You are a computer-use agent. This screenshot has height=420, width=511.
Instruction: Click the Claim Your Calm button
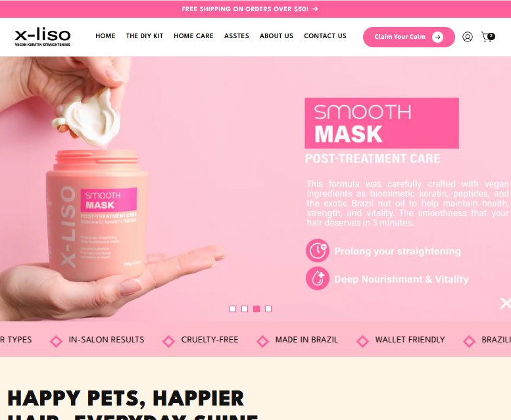pos(408,37)
